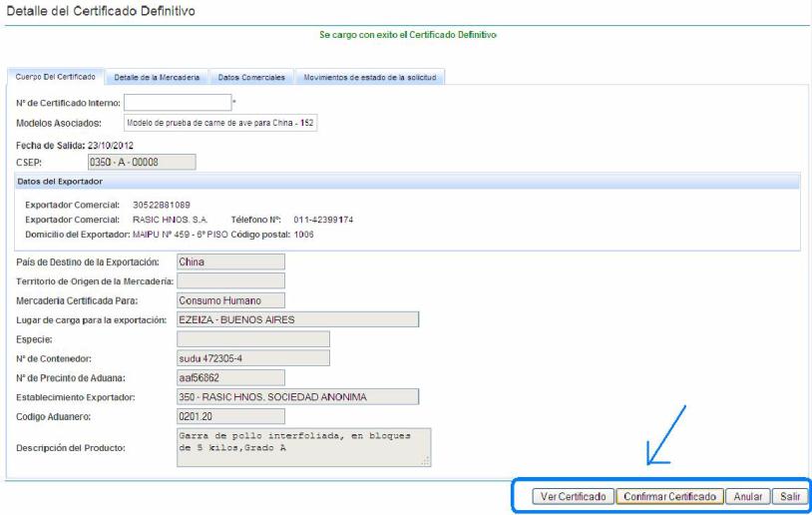This screenshot has height=515, width=812.
Task: Click the container field sudu 472305-4
Action: (253, 358)
